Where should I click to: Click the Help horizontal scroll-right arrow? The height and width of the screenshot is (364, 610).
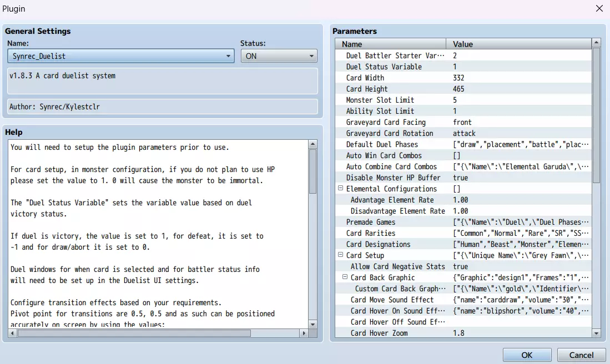[x=304, y=333]
